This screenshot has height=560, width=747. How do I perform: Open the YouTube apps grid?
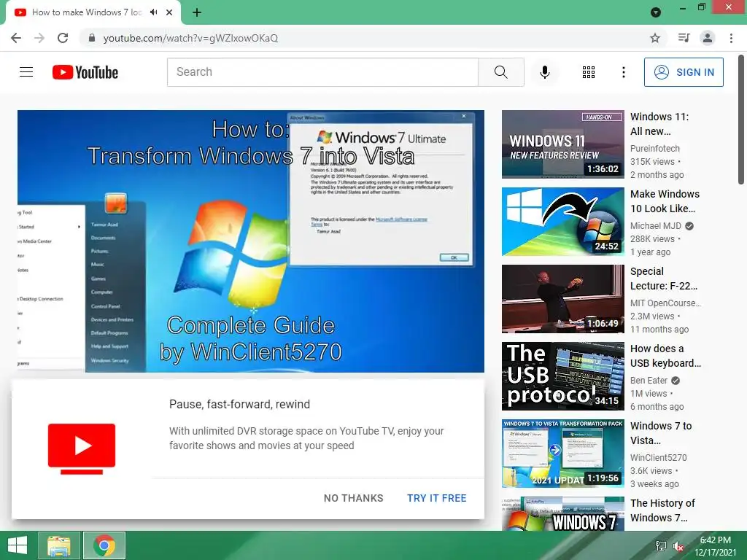point(589,72)
